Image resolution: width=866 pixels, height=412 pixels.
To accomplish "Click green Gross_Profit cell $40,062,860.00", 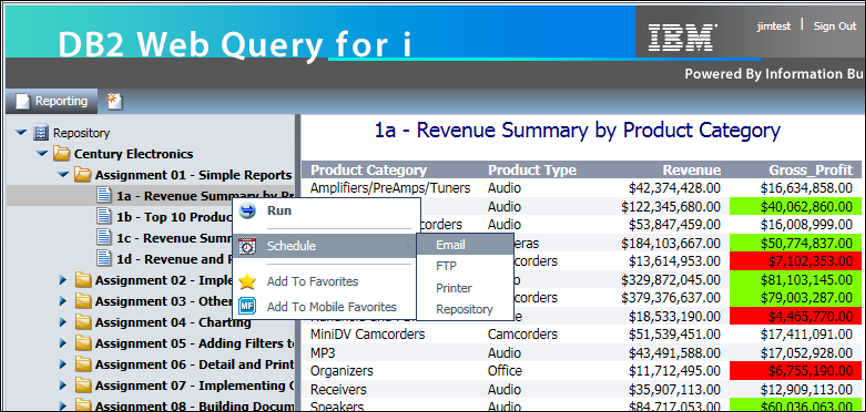I will pos(795,207).
